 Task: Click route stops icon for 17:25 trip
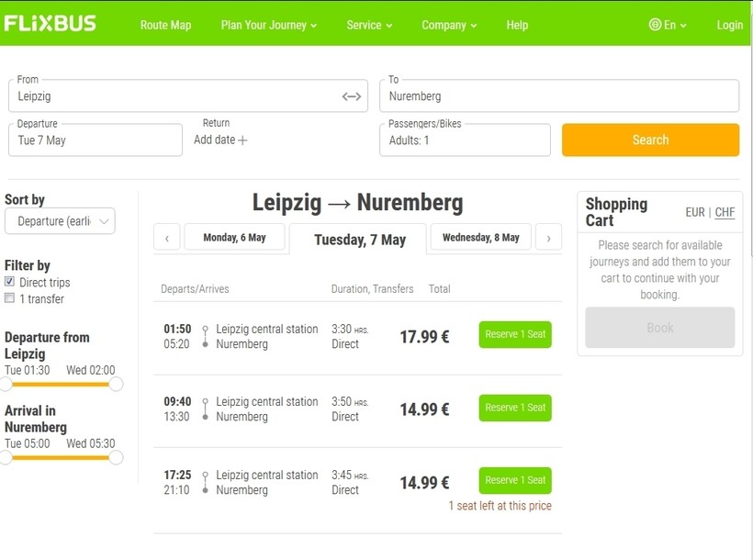click(x=205, y=482)
